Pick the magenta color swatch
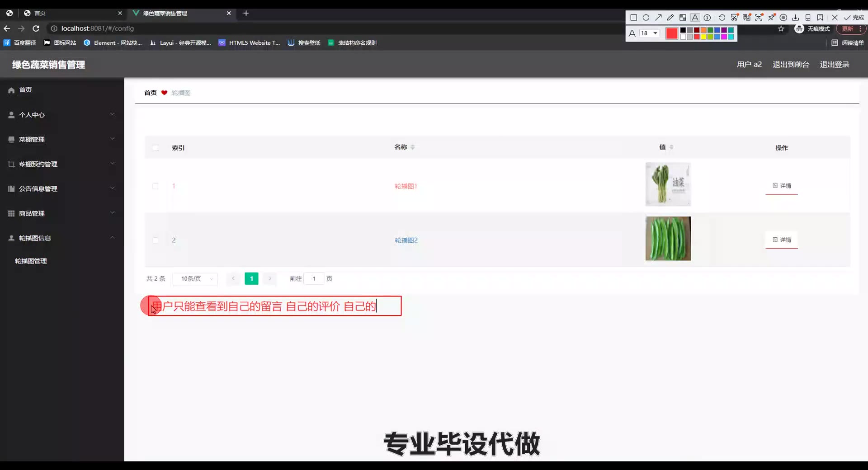The image size is (868, 470). click(x=724, y=37)
